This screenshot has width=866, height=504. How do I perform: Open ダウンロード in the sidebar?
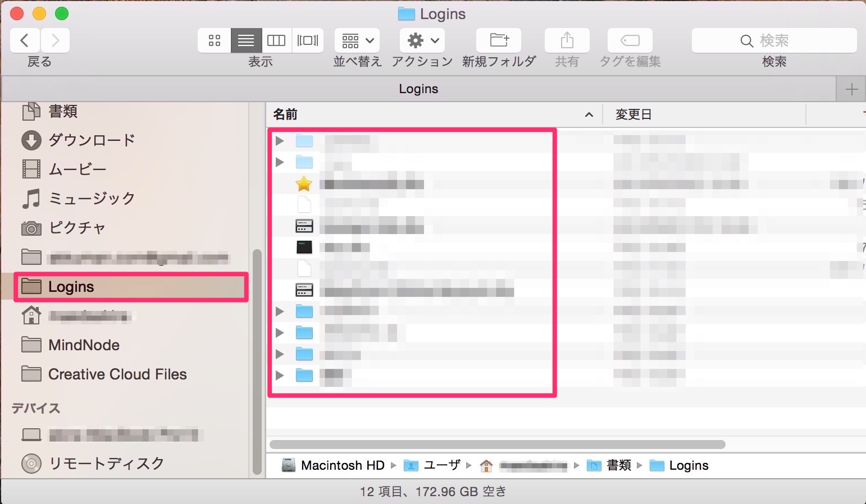pyautogui.click(x=79, y=140)
